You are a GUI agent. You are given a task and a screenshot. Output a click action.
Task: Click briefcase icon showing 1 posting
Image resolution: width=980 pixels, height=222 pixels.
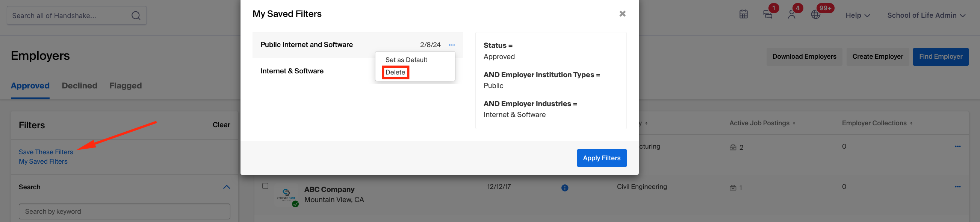733,188
